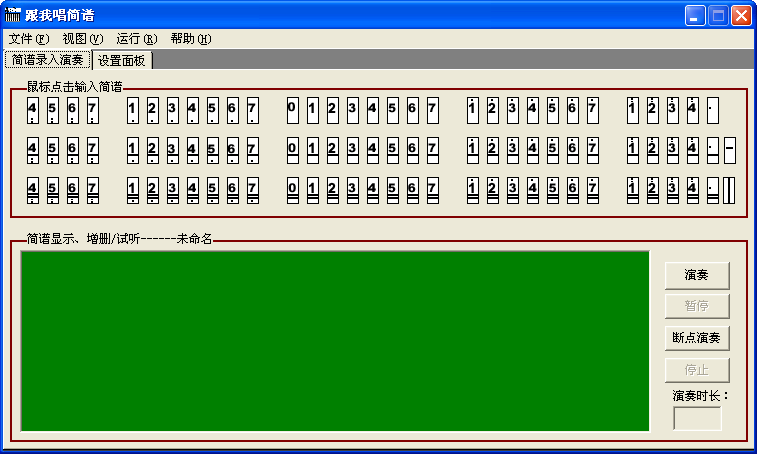Click the 演奏 play button
The height and width of the screenshot is (454, 757).
(x=697, y=275)
